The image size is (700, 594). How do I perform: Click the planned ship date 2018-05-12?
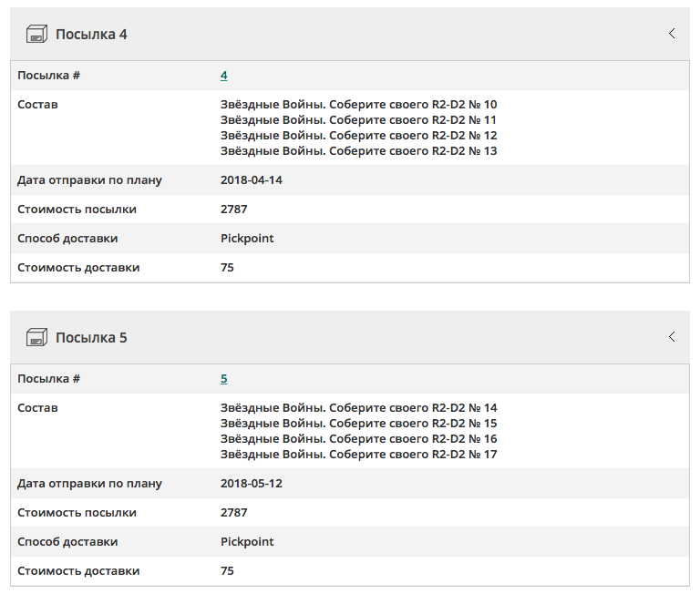pos(252,484)
